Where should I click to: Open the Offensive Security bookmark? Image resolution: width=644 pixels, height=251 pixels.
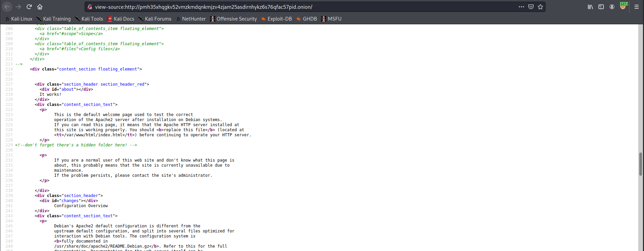click(234, 19)
